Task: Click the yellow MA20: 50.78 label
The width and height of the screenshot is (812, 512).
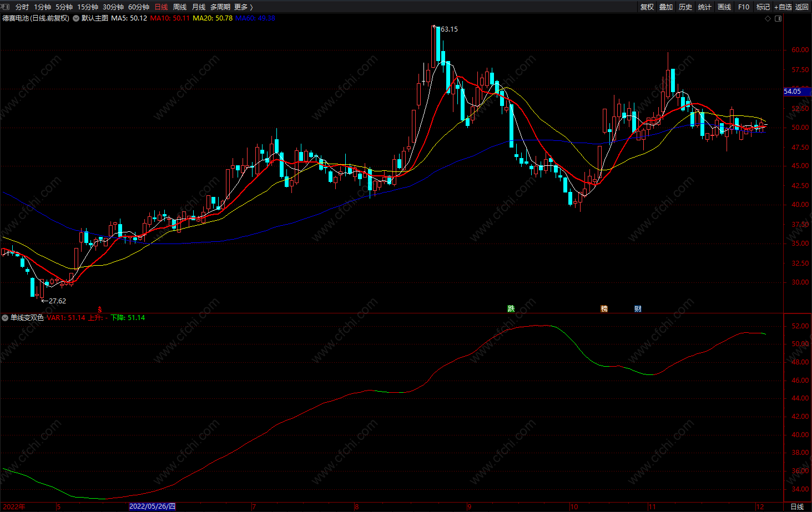Action: click(x=213, y=18)
